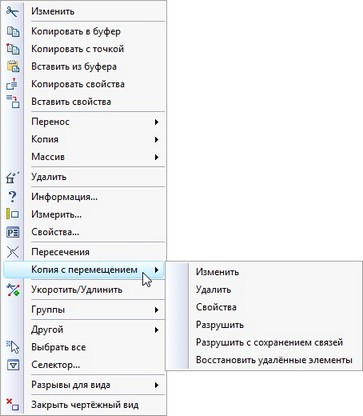Click the Свойства properties icon
The image size is (363, 416).
click(13, 232)
